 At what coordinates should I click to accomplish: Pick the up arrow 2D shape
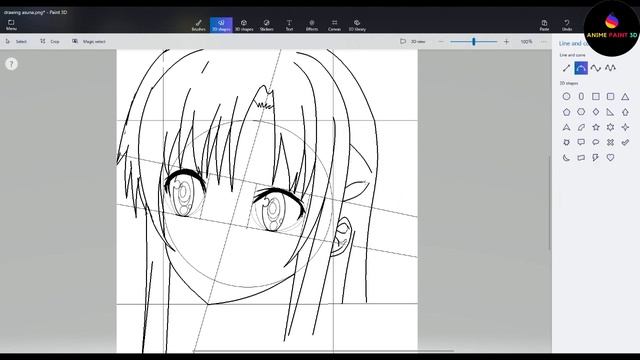click(625, 112)
